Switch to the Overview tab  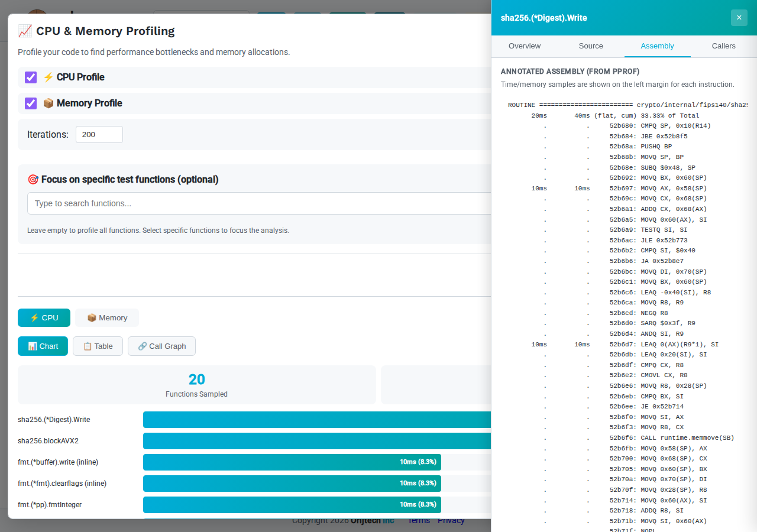(525, 46)
